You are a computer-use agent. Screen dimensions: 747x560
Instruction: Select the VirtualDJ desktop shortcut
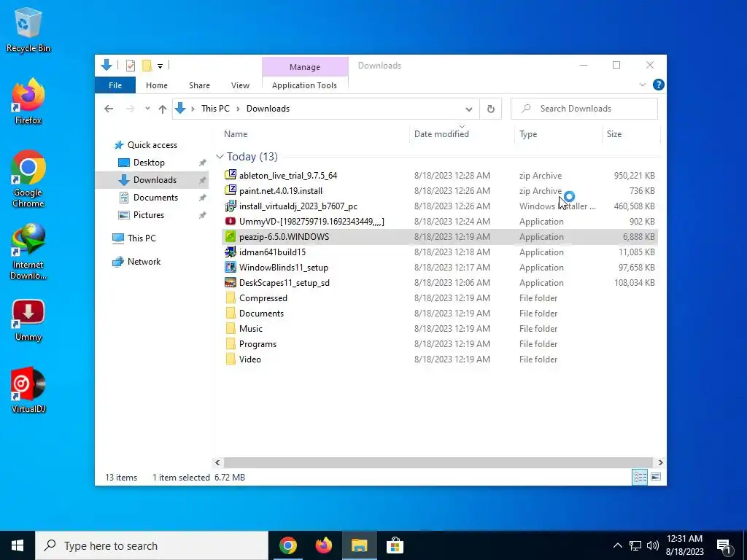pyautogui.click(x=28, y=389)
